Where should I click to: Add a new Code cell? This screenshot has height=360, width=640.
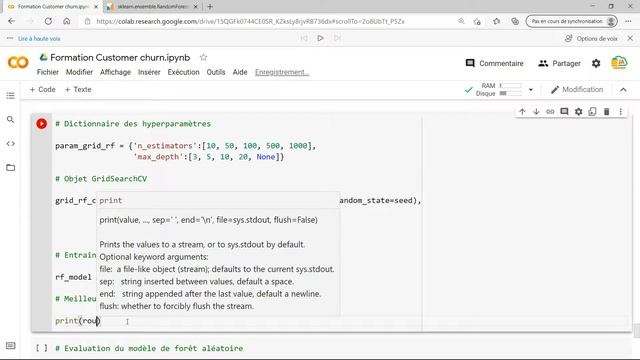42,89
